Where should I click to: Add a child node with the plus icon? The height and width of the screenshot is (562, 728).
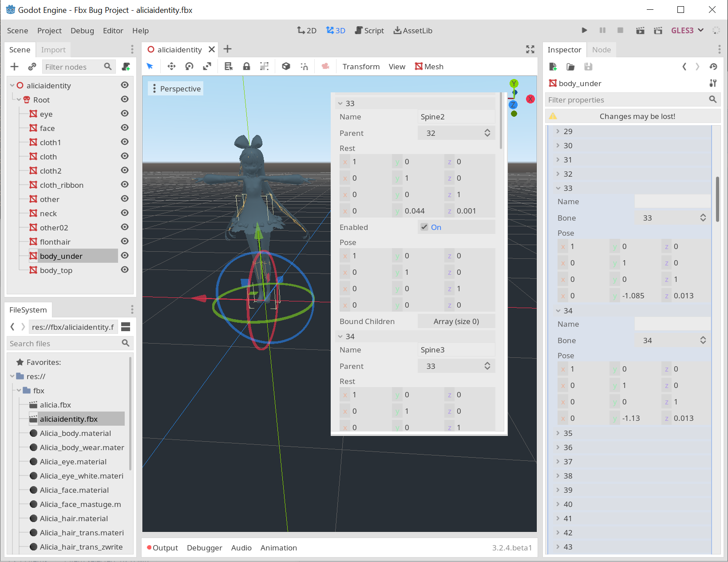point(14,66)
